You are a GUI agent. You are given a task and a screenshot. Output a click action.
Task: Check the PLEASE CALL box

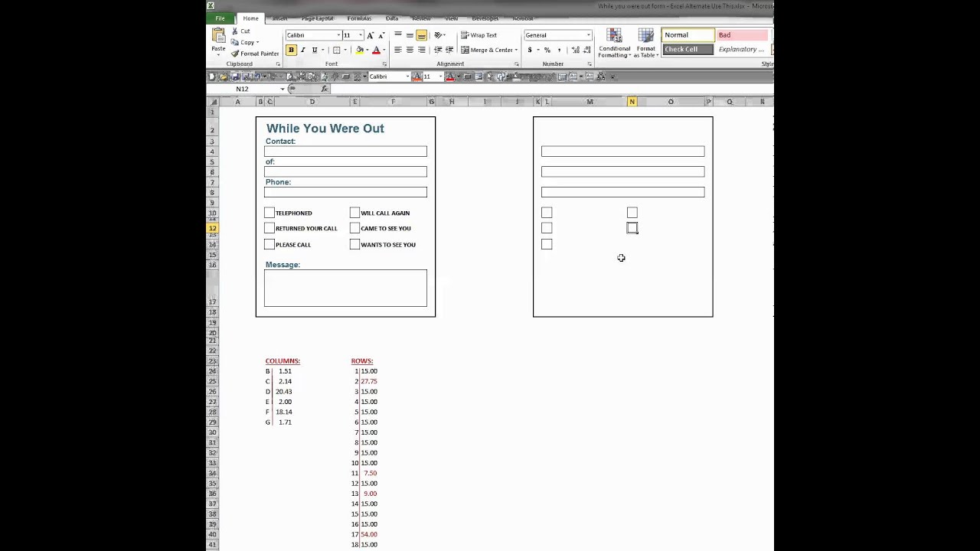click(x=269, y=244)
